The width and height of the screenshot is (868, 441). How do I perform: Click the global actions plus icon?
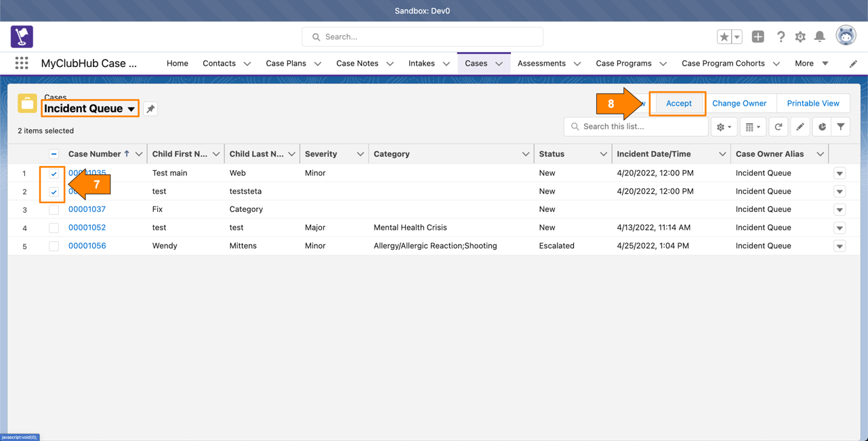click(758, 37)
